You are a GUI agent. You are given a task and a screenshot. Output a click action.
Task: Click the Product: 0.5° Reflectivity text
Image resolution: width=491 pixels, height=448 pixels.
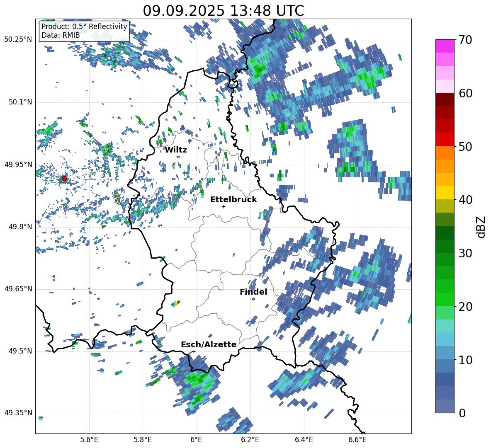[84, 27]
